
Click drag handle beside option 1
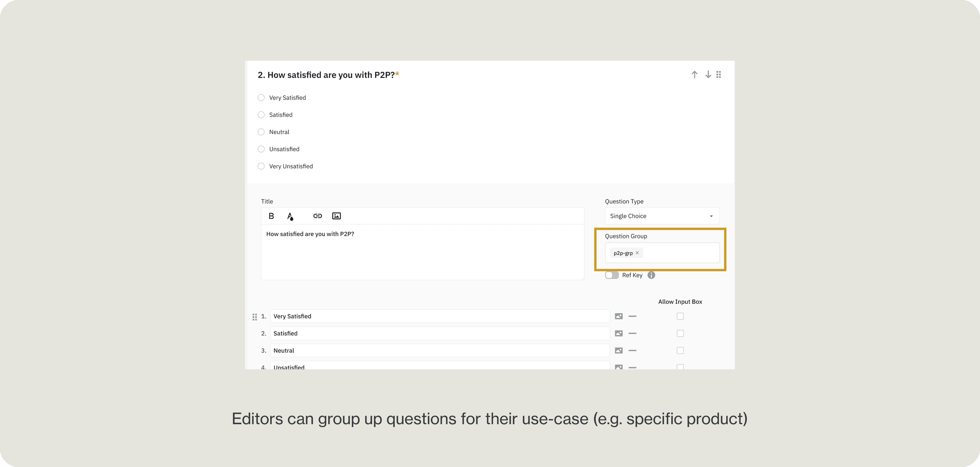point(255,317)
